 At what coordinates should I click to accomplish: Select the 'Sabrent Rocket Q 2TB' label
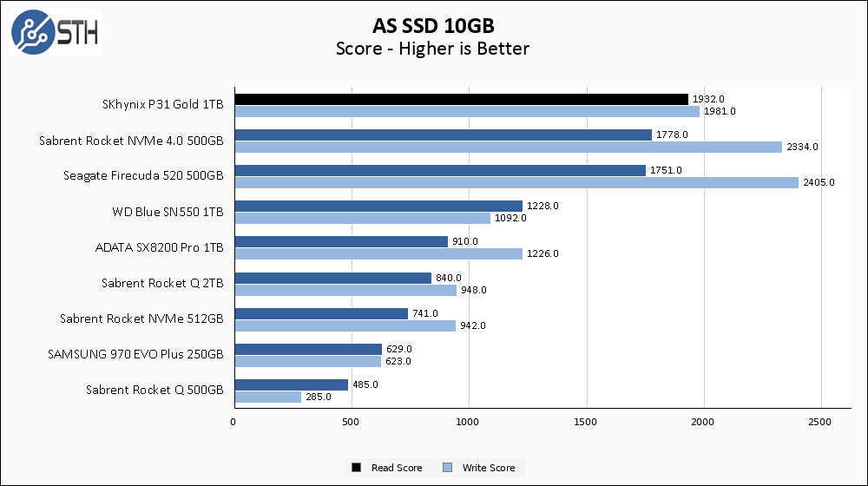click(x=162, y=284)
